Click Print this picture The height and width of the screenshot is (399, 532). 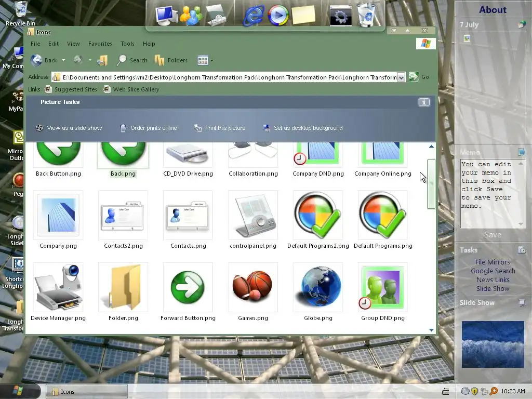(x=220, y=128)
